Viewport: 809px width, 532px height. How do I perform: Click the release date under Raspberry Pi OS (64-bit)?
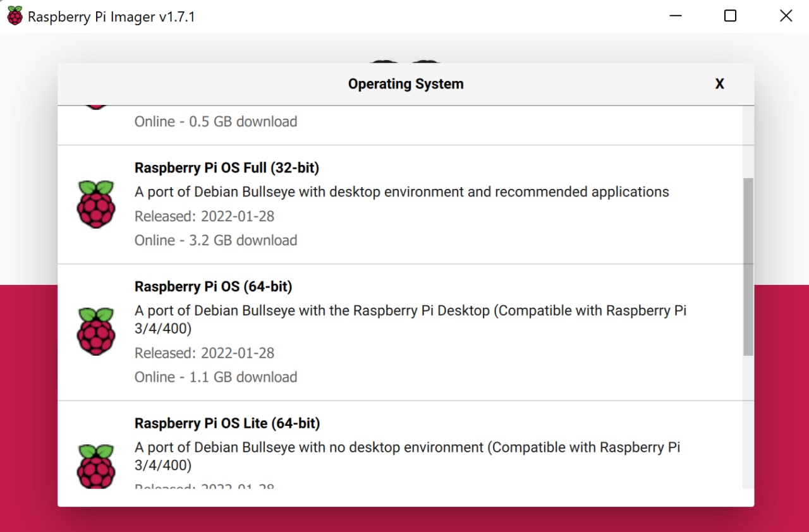coord(205,353)
